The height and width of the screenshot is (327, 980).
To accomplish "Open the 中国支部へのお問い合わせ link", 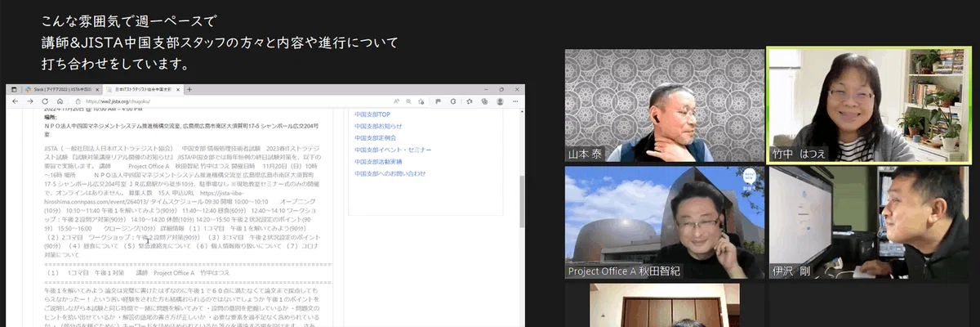I will pyautogui.click(x=390, y=173).
